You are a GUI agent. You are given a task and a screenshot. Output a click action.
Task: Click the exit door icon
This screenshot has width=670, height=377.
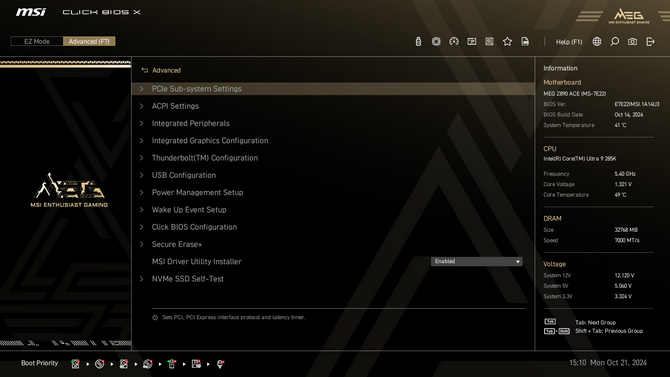650,41
